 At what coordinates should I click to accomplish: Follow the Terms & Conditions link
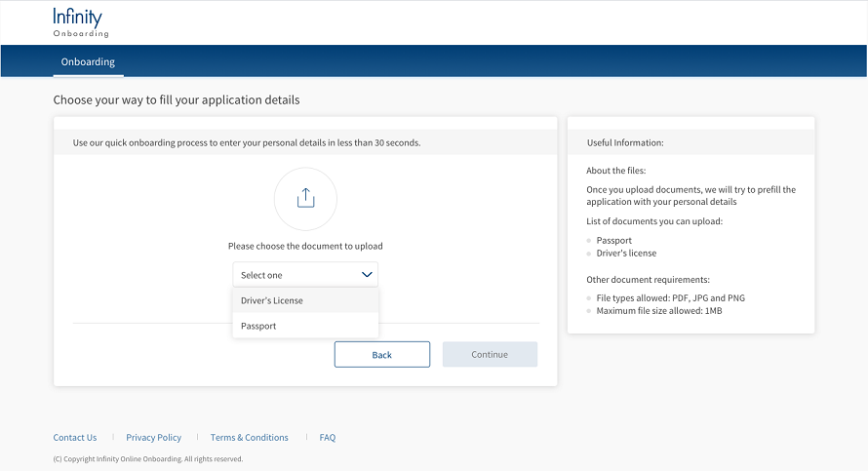[250, 438]
